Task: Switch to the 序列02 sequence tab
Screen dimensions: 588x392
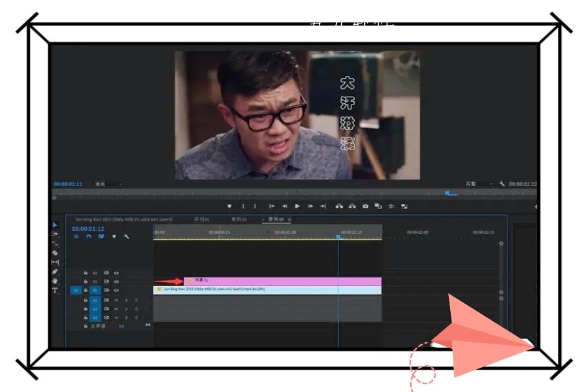Action: coord(238,220)
